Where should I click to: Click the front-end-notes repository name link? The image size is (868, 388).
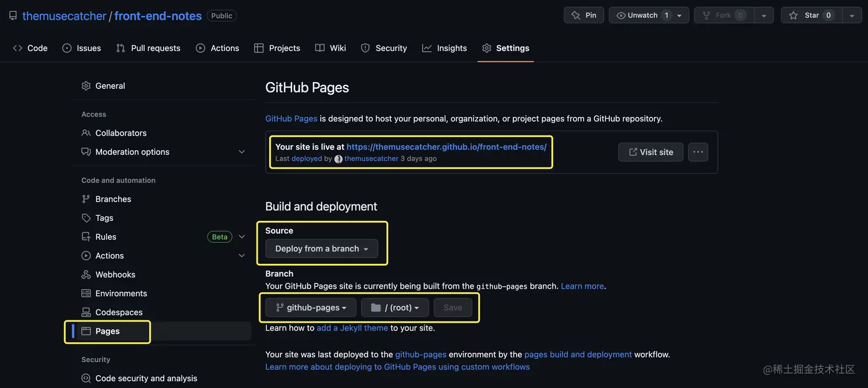tap(158, 16)
